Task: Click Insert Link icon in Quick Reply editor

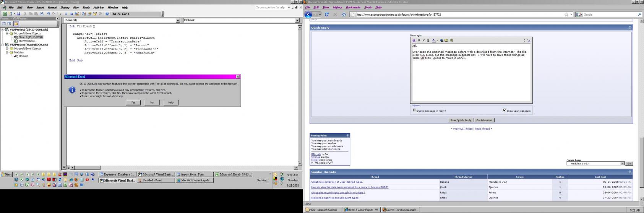Action: point(441,40)
